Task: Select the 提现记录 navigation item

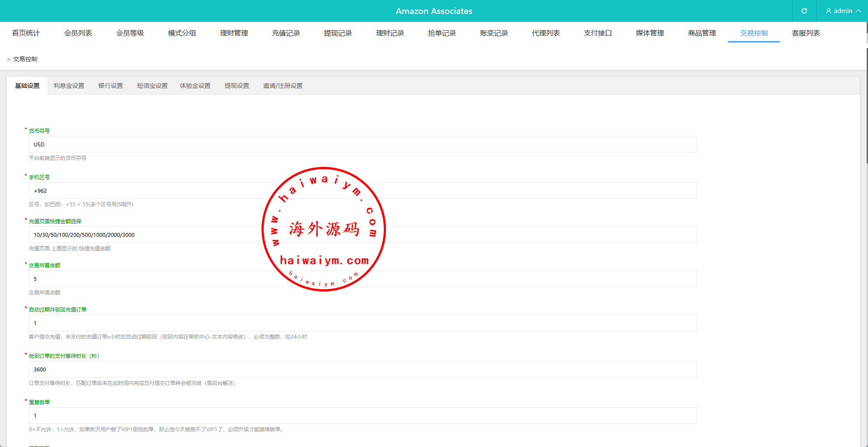Action: 338,33
